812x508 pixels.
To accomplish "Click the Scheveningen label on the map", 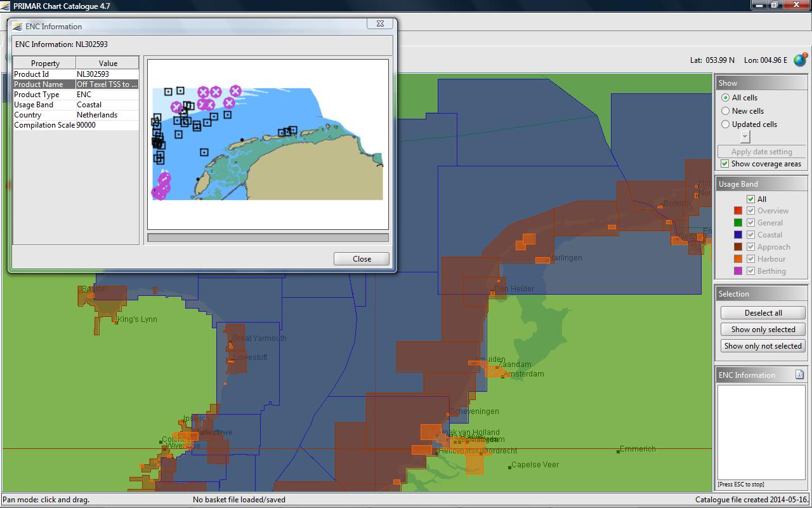I will point(474,411).
